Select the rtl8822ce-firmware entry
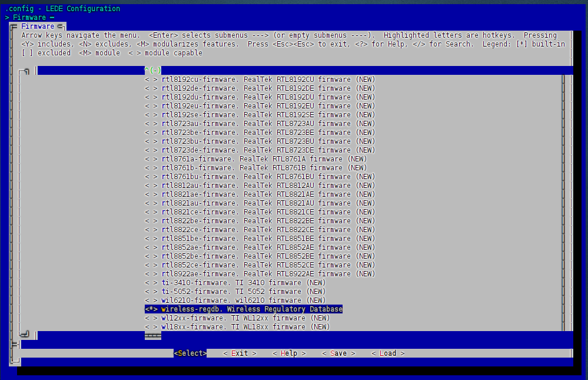 tap(260, 230)
